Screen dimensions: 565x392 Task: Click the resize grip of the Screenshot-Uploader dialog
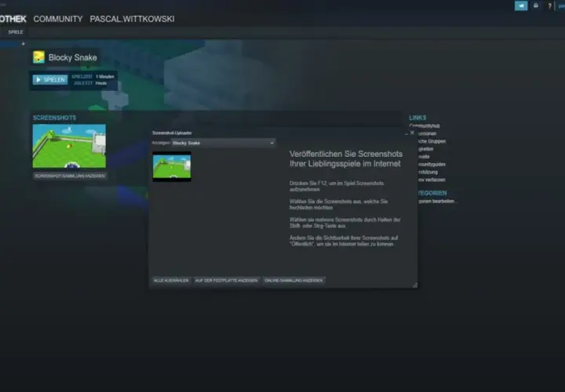coord(415,285)
